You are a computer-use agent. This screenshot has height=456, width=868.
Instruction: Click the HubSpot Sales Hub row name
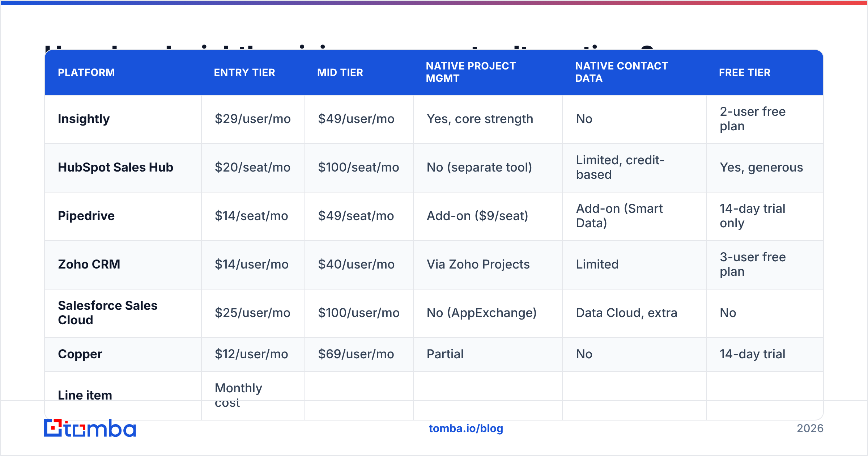(x=116, y=167)
